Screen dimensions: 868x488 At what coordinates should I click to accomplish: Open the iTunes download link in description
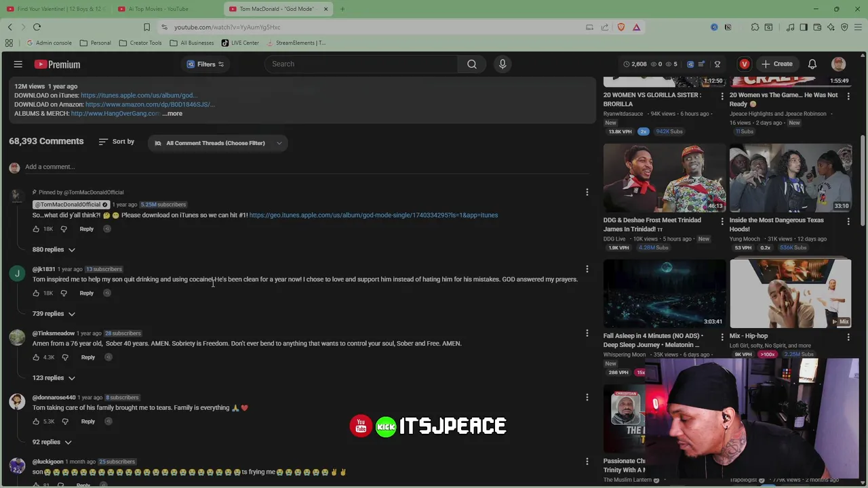pyautogui.click(x=139, y=96)
